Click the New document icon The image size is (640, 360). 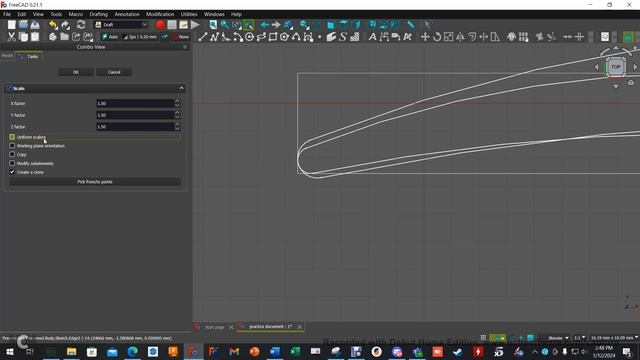click(11, 25)
